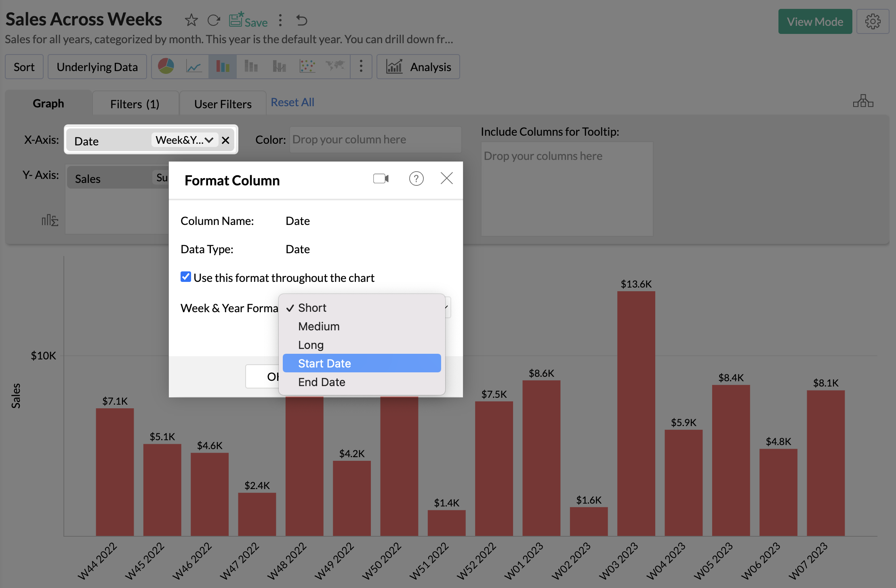The width and height of the screenshot is (896, 588).
Task: Mark the report as favorite with the star
Action: (x=191, y=20)
